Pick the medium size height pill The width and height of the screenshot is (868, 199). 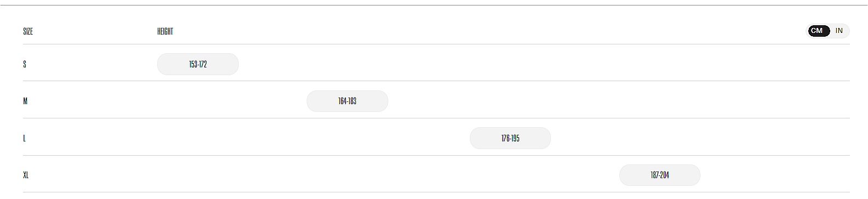pos(347,101)
